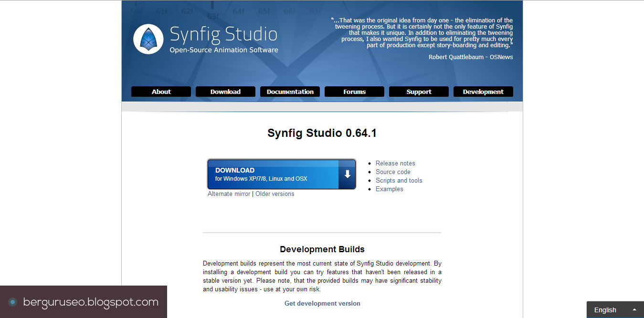Image resolution: width=644 pixels, height=318 pixels.
Task: Open the Release notes link
Action: pyautogui.click(x=395, y=163)
